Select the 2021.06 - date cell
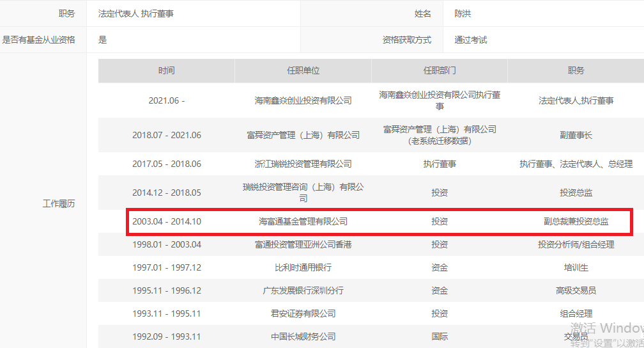Image resolution: width=644 pixels, height=348 pixels. tap(166, 100)
